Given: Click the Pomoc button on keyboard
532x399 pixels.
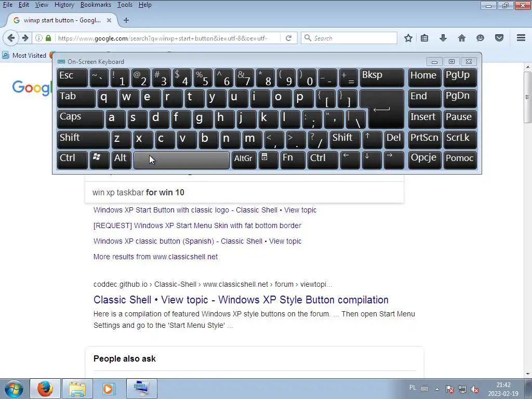Looking at the screenshot, I should [x=460, y=160].
